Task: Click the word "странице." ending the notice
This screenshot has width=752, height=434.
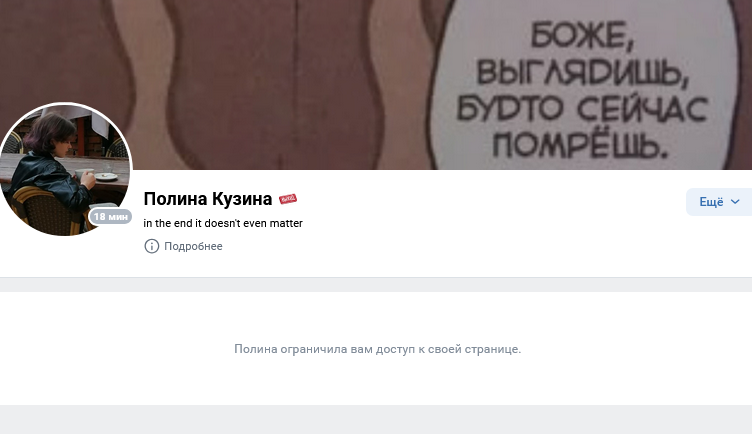Action: [x=496, y=349]
